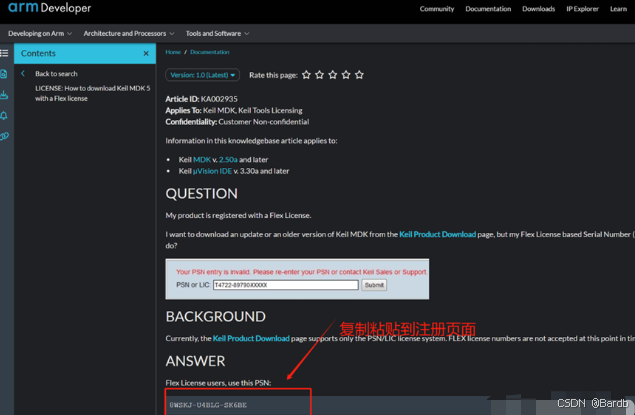Rate this page one star
This screenshot has width=635, height=415.
click(x=307, y=75)
